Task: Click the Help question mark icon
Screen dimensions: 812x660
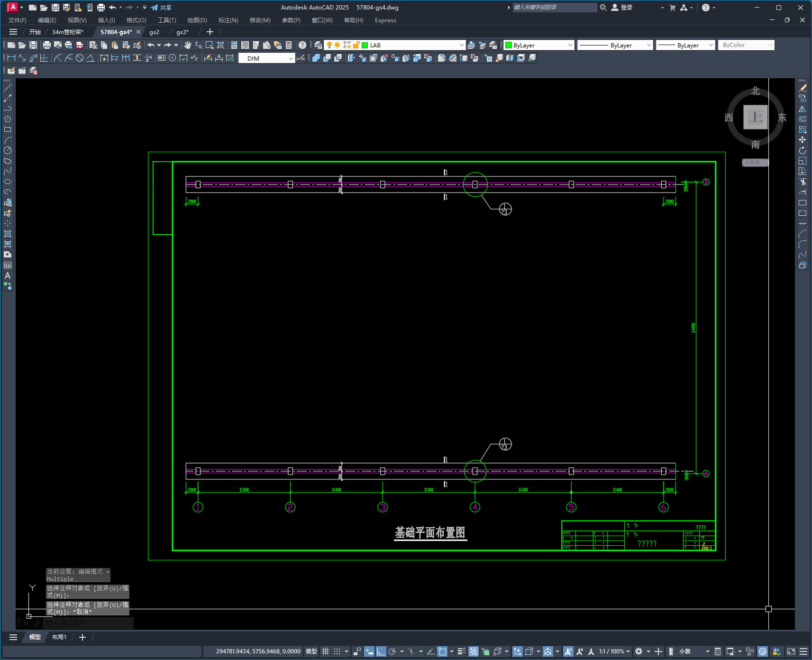Action: coord(302,45)
